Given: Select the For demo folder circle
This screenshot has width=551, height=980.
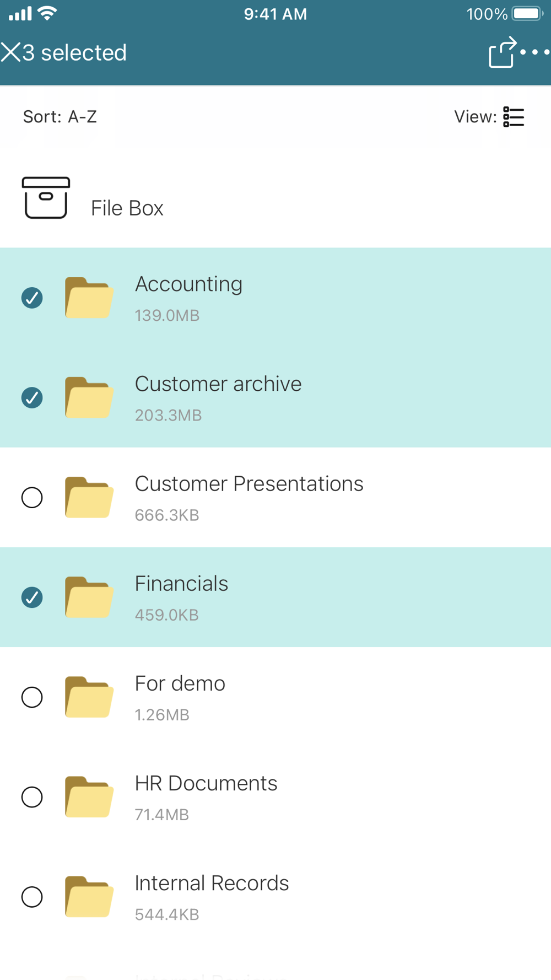Looking at the screenshot, I should pos(32,697).
